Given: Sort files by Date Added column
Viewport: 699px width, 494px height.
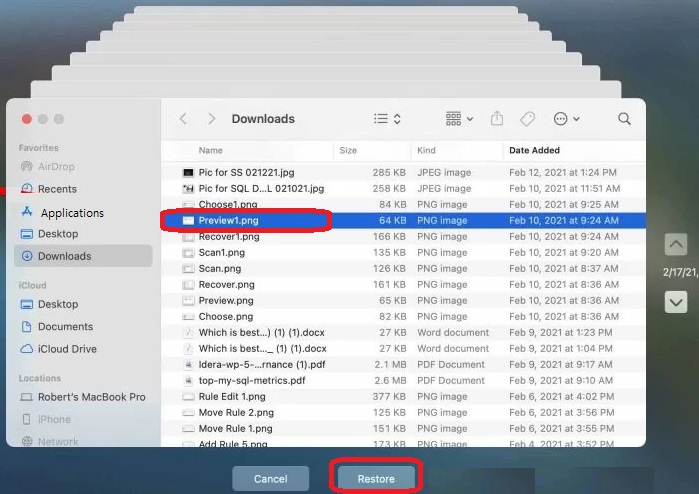Looking at the screenshot, I should [535, 150].
